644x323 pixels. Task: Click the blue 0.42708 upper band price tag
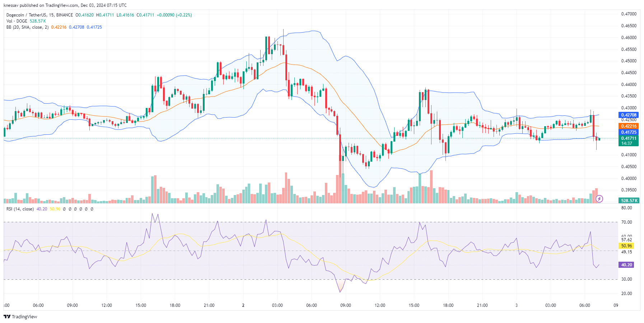[x=629, y=115]
